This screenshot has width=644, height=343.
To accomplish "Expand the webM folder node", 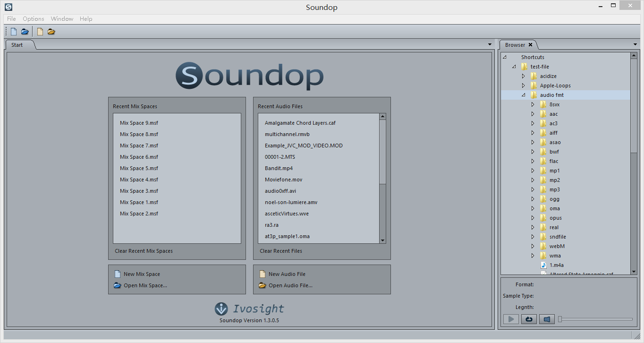I will (x=533, y=246).
